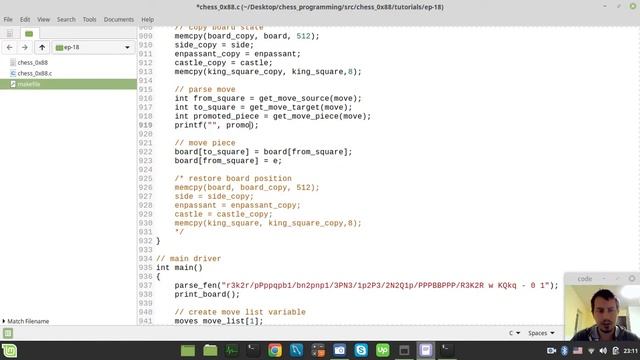Image resolution: width=640 pixels, height=360 pixels.
Task: Open chess_0x88.c in the file list
Action: (31, 73)
